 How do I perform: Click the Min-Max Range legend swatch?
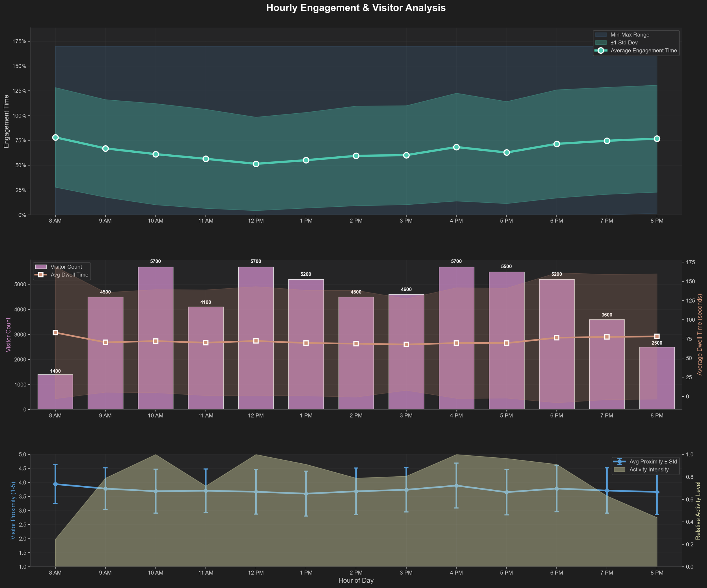[x=601, y=35]
